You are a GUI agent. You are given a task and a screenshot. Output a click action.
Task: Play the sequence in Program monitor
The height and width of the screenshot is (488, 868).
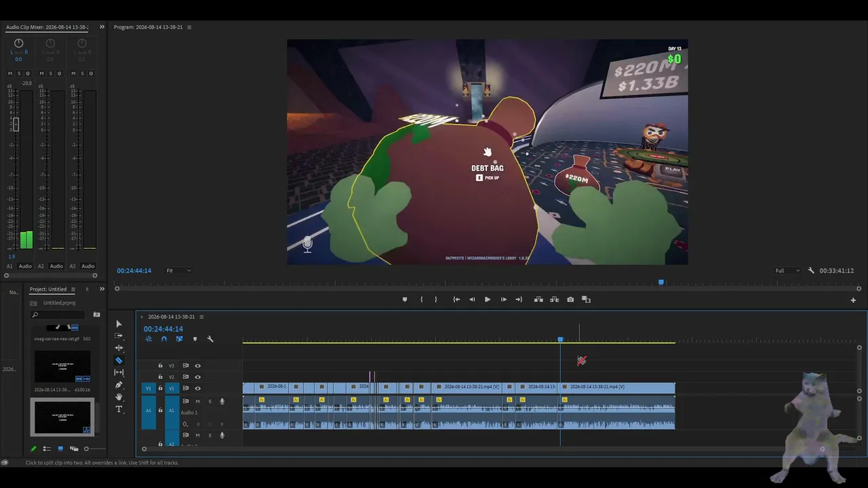[488, 300]
